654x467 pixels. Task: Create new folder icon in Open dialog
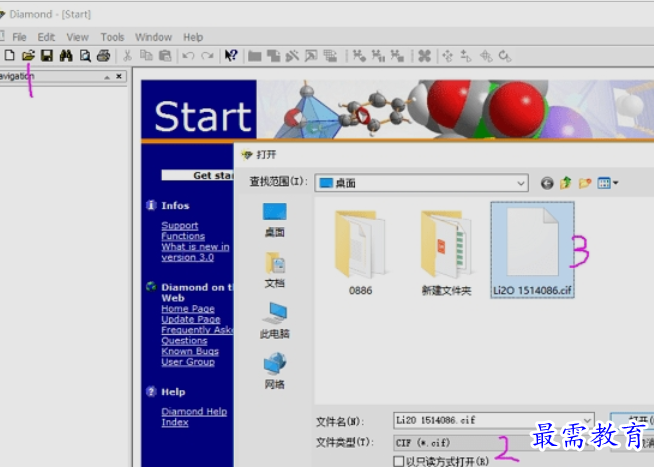(585, 183)
